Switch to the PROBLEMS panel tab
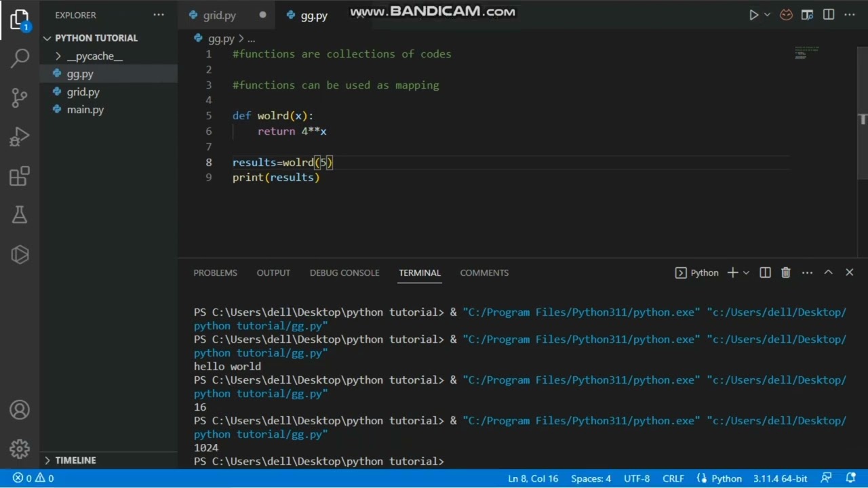This screenshot has width=868, height=488. click(216, 272)
